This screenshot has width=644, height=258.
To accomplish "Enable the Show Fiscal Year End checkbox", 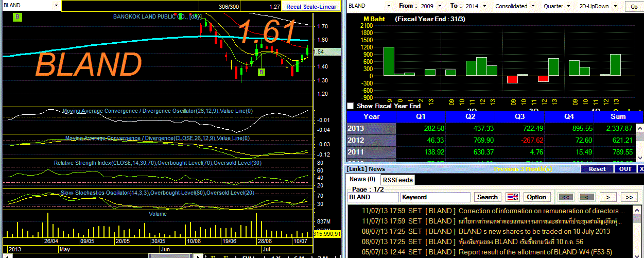I will point(351,106).
